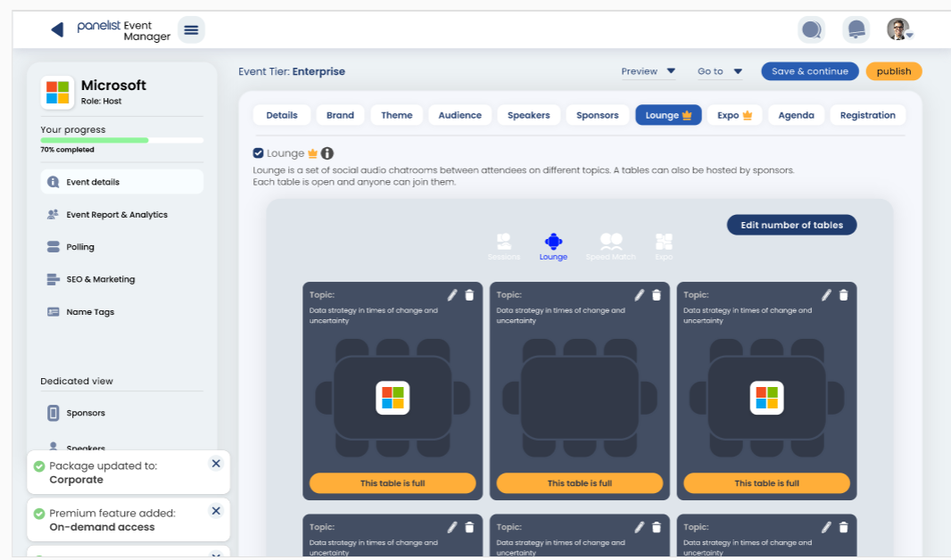951x560 pixels.
Task: Click the Name Tags icon
Action: click(54, 311)
